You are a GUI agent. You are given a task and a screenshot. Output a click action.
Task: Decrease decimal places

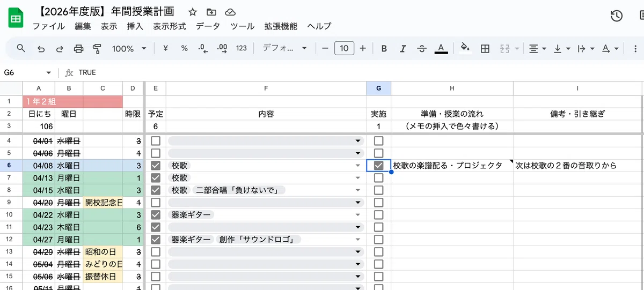203,49
